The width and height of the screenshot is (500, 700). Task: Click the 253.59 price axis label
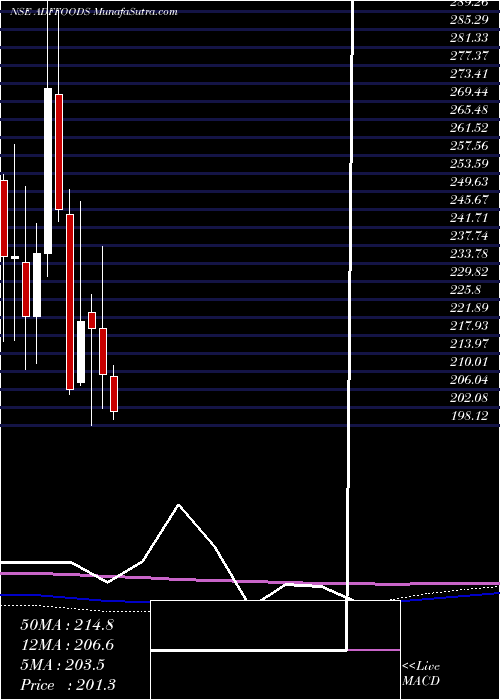(469, 164)
